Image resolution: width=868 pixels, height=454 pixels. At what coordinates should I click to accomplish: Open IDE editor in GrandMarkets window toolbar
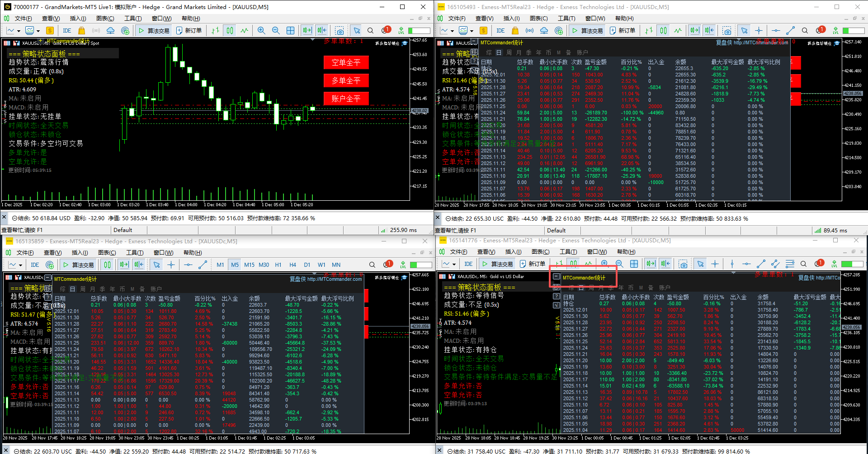pyautogui.click(x=67, y=30)
